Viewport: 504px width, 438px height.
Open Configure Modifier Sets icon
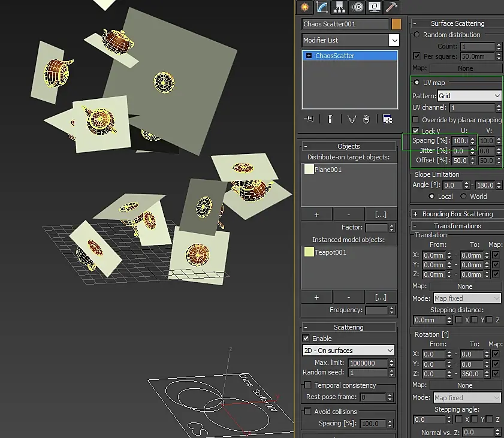point(387,119)
